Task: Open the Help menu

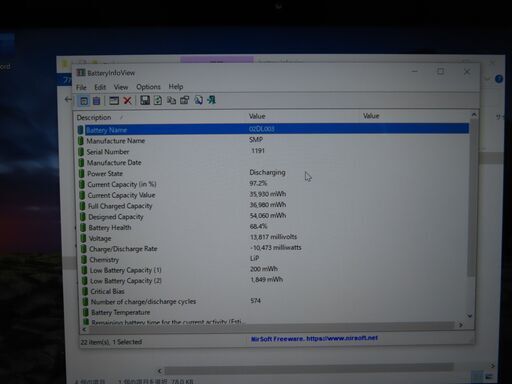Action: [x=176, y=86]
